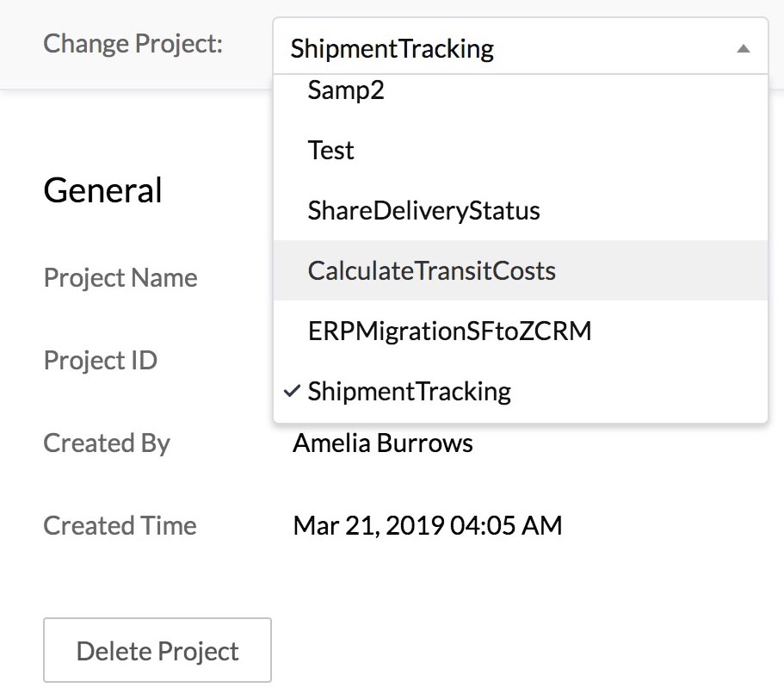Open the Change Project combo box

[x=516, y=49]
